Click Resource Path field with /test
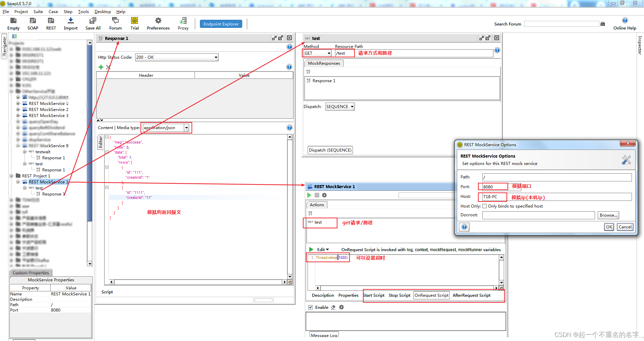Screen dimensions: 644x341 coord(414,53)
